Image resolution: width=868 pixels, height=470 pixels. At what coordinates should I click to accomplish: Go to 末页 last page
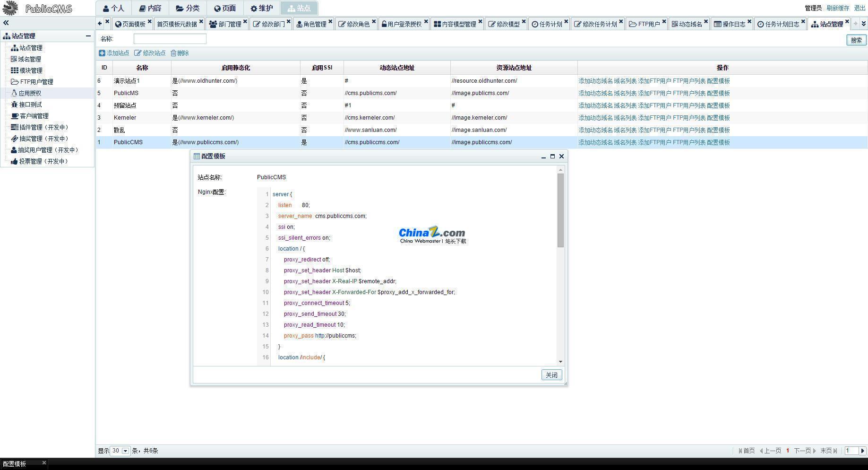click(829, 451)
